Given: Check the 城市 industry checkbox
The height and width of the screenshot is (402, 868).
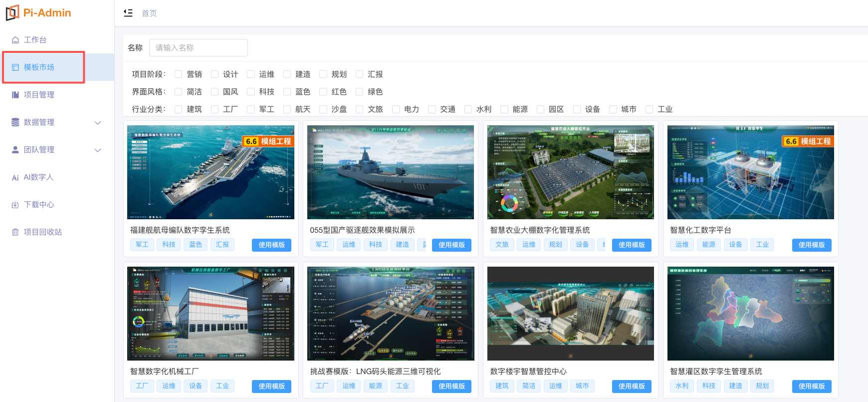Looking at the screenshot, I should [x=613, y=109].
